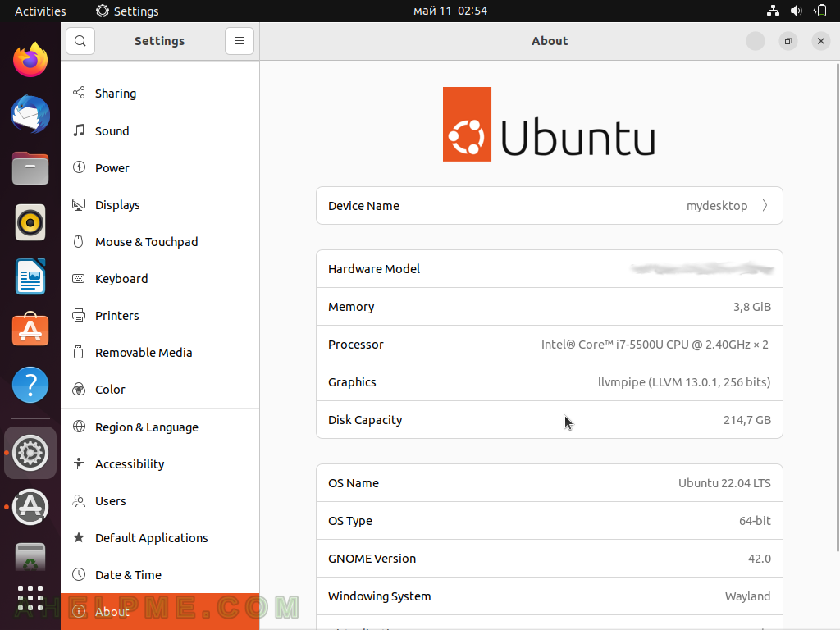Click the vertical scrollbar of About panel
Viewport: 840px width, 630px height.
[838, 307]
